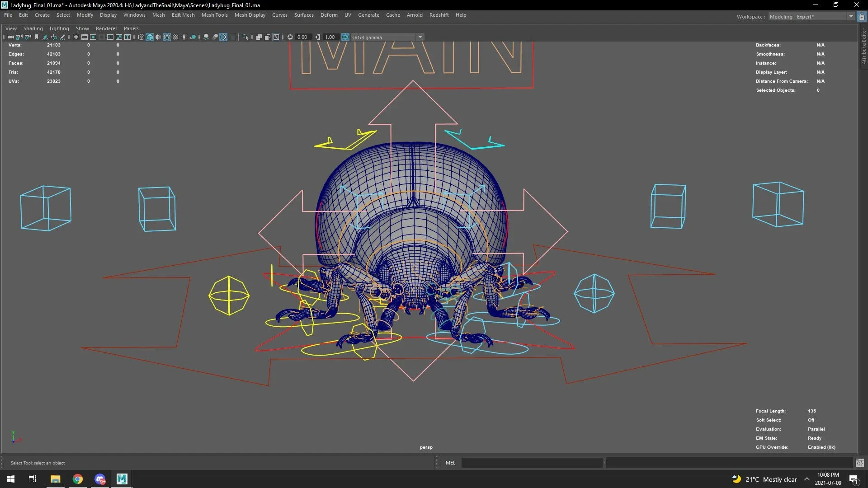Open the script editor button
Screen dimensions: 868x488
tap(859, 463)
